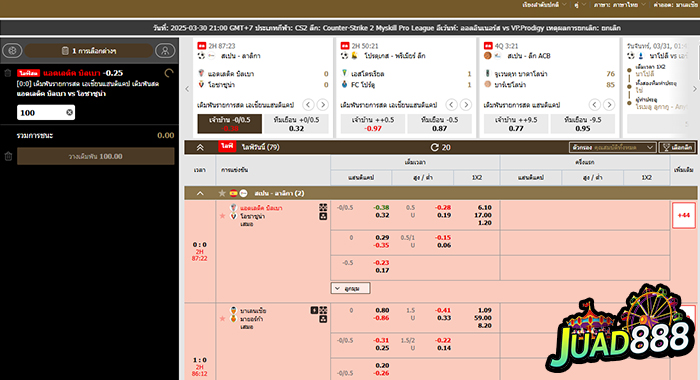Switch to the red Live tab
Viewport: 700px width, 380px height.
click(227, 146)
